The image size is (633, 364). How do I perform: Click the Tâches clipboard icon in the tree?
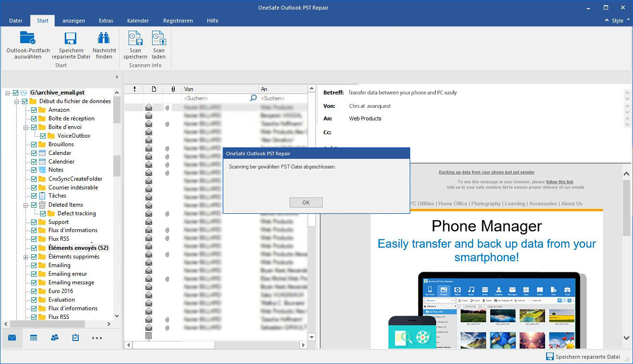(x=42, y=196)
